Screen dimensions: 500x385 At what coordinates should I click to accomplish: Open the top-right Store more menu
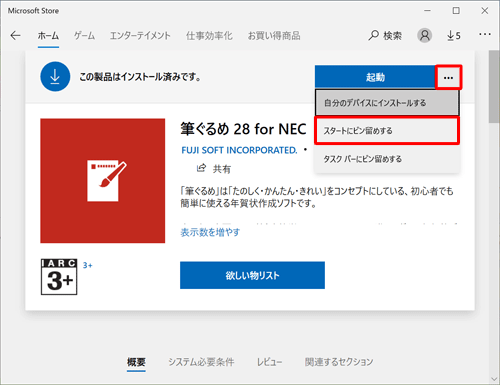click(485, 34)
